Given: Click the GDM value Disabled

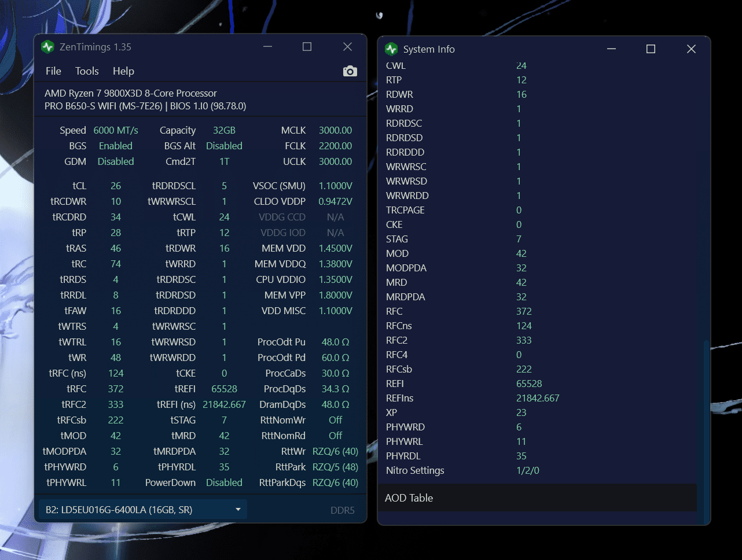Looking at the screenshot, I should pyautogui.click(x=116, y=161).
